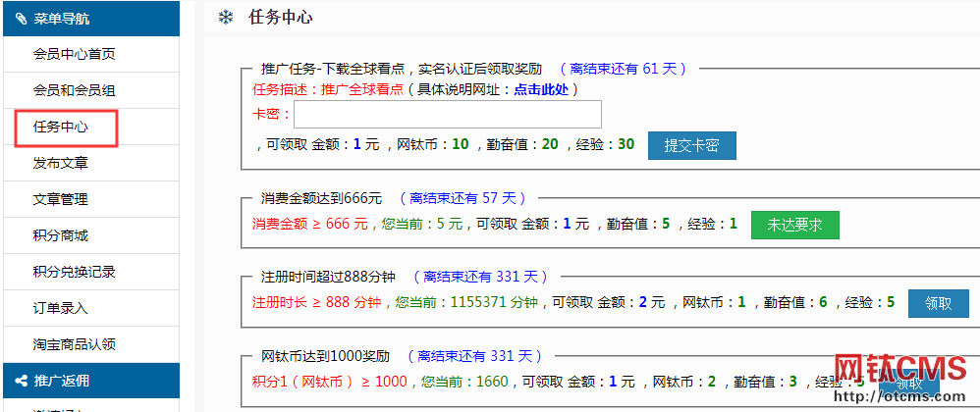Open 淘宝商品认领 menu item
The height and width of the screenshot is (412, 980).
74,344
